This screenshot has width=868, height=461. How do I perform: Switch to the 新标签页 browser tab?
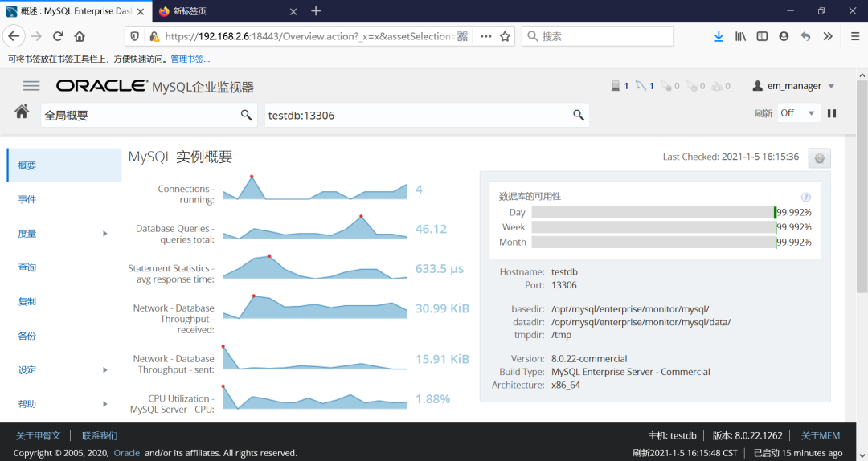click(x=228, y=11)
